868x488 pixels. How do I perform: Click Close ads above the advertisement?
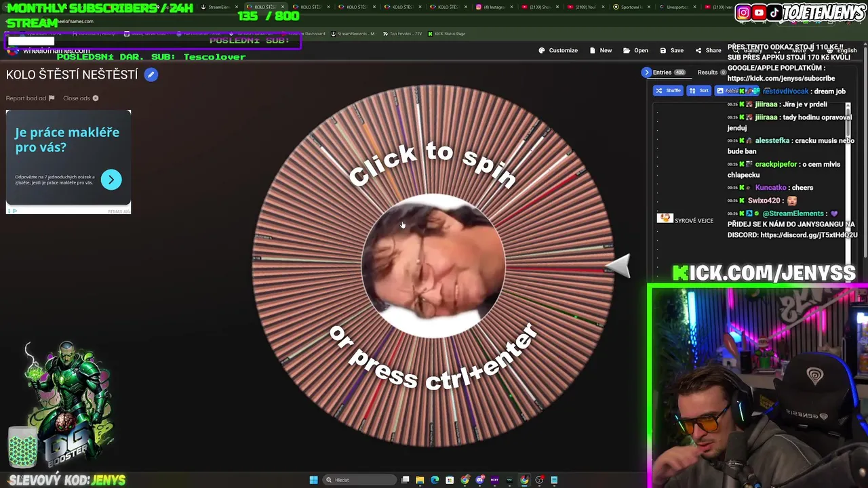pyautogui.click(x=81, y=98)
